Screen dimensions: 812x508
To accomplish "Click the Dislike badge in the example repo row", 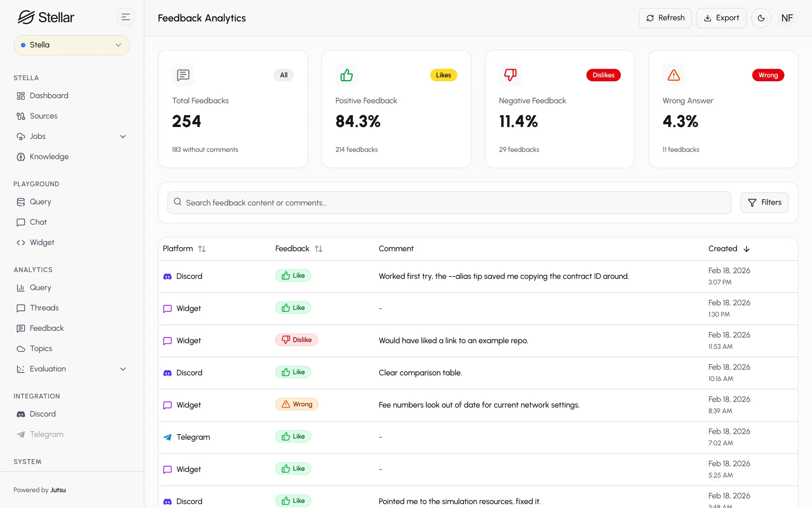I will (x=296, y=340).
